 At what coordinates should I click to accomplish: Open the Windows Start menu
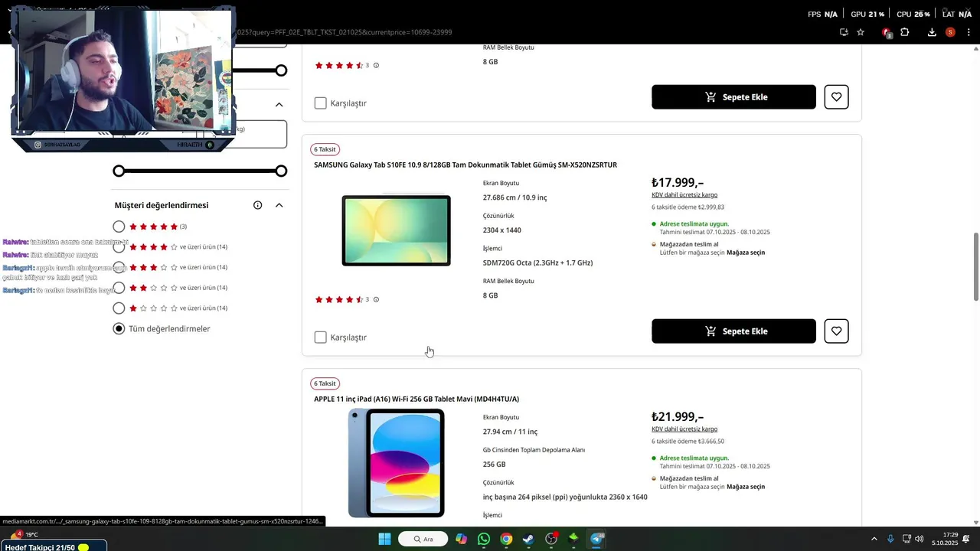click(x=384, y=539)
